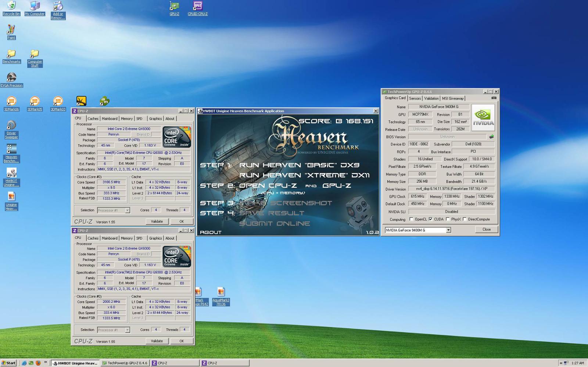Open About tab in lower CPU-Z
588x367 pixels.
click(x=170, y=238)
